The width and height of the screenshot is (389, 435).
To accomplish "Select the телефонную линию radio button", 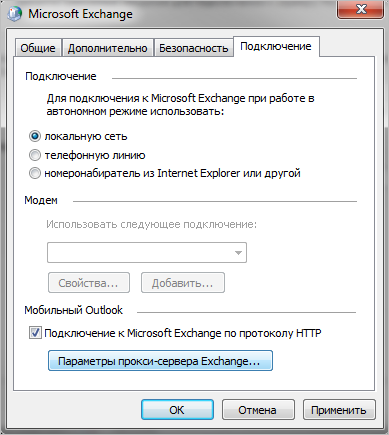I will [35, 155].
